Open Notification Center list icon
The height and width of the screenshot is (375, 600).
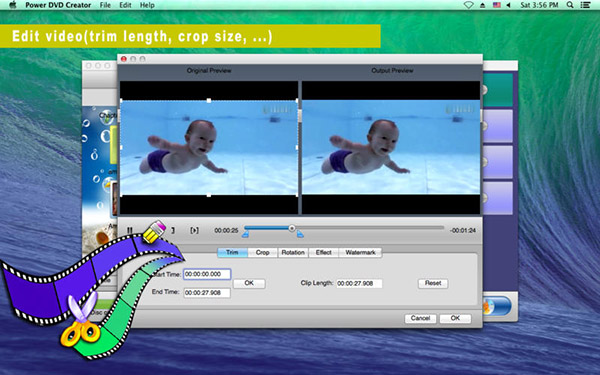pos(585,5)
